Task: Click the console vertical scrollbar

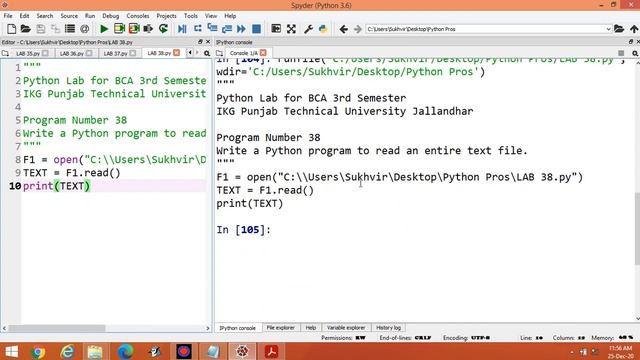Action: [637, 228]
